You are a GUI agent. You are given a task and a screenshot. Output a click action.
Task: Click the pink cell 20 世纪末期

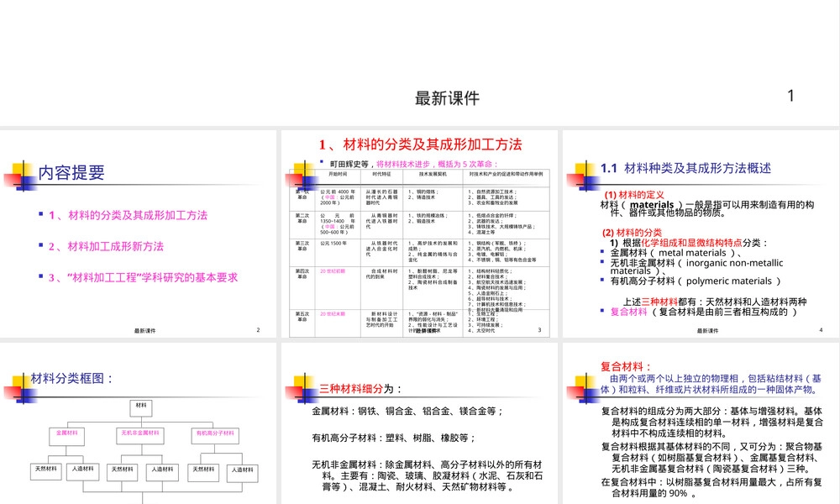tap(333, 314)
